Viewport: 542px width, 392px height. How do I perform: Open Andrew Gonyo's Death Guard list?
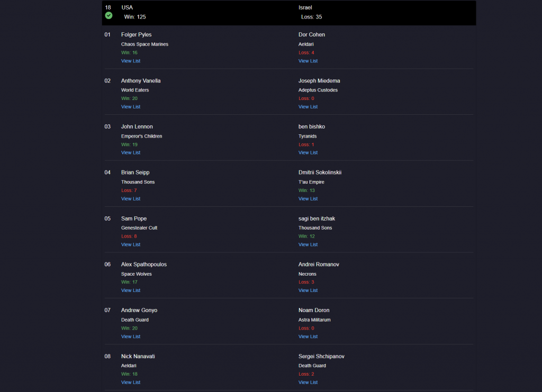(131, 336)
